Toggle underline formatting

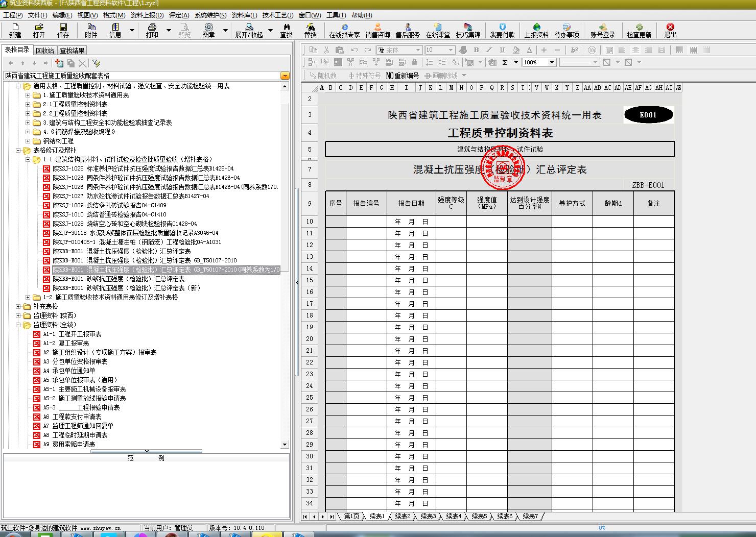click(x=502, y=50)
